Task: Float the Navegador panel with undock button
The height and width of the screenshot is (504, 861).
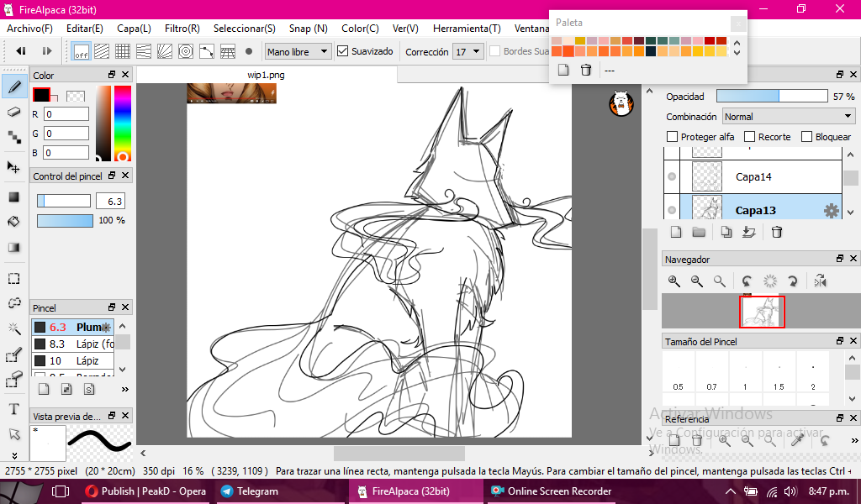Action: pos(840,259)
